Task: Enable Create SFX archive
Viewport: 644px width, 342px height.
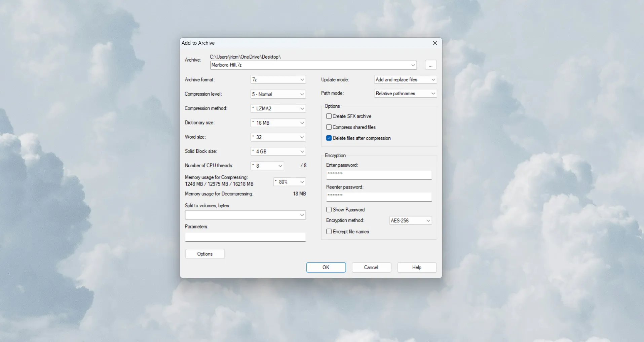Action: [x=329, y=116]
